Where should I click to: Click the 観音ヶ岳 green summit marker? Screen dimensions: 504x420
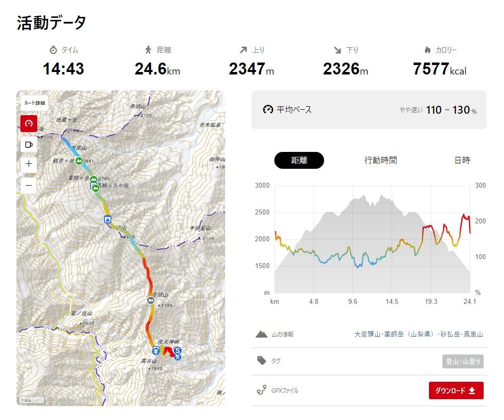(79, 161)
